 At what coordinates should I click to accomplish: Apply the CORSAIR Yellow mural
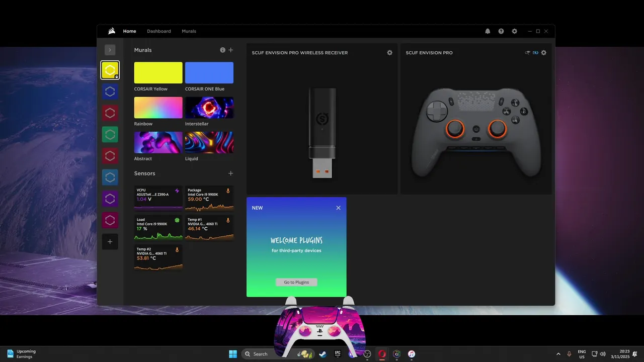tap(158, 73)
